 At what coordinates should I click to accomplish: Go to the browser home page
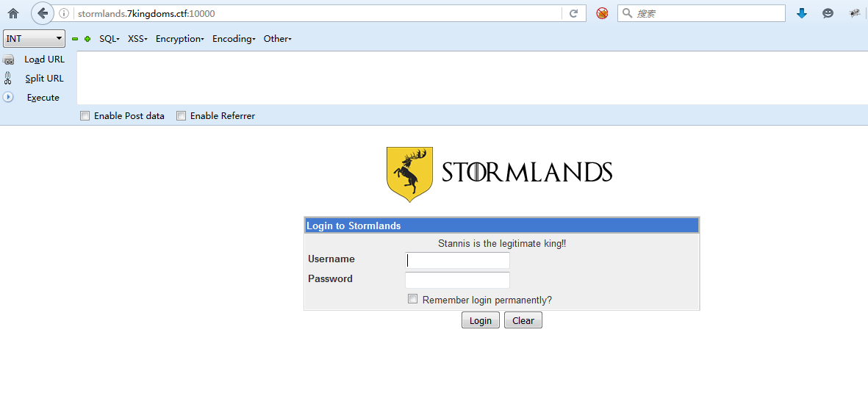(x=12, y=13)
